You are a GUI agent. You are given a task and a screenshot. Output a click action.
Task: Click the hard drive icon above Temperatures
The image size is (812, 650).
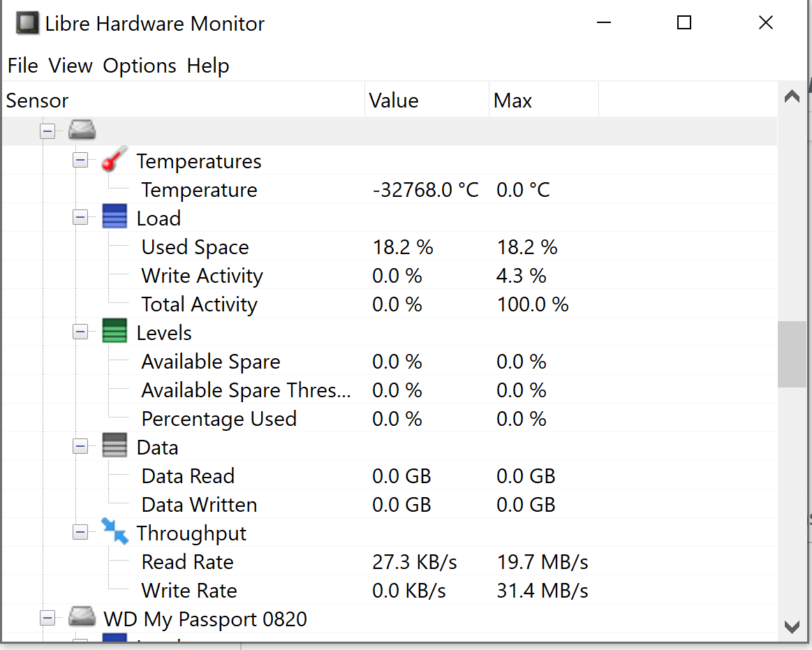tap(82, 130)
